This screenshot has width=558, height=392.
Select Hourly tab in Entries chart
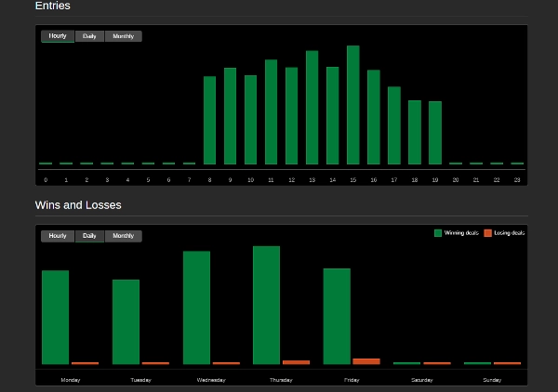pos(58,36)
